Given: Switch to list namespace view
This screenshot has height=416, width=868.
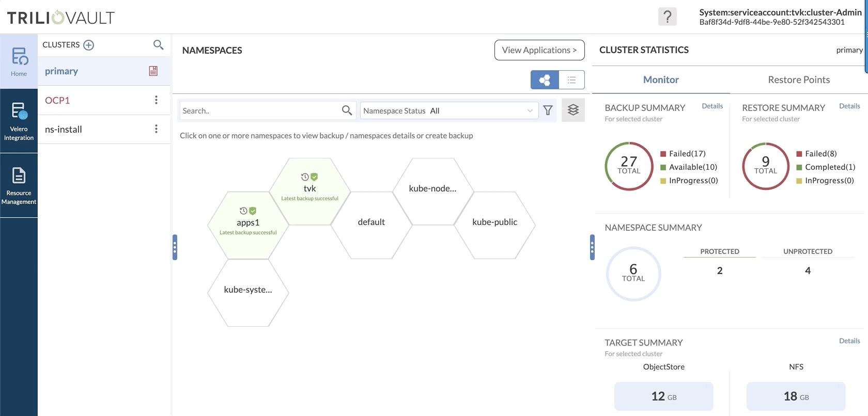Looking at the screenshot, I should (571, 80).
